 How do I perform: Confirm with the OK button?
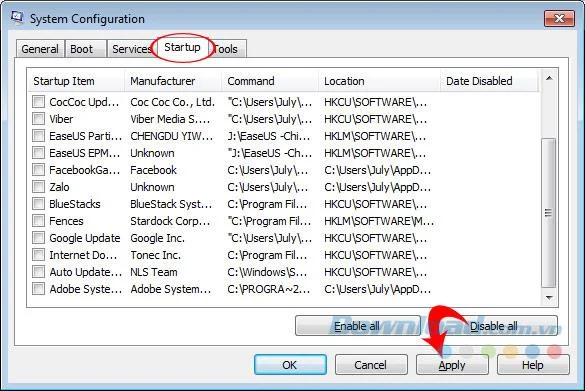point(290,365)
